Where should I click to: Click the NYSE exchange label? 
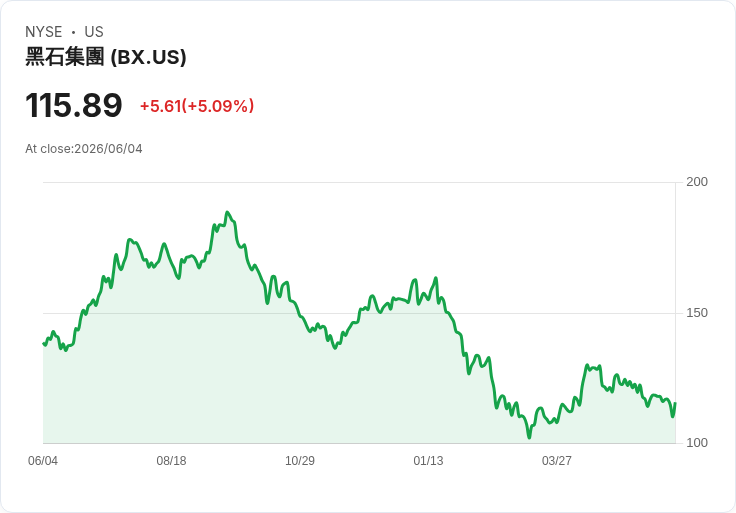44,32
